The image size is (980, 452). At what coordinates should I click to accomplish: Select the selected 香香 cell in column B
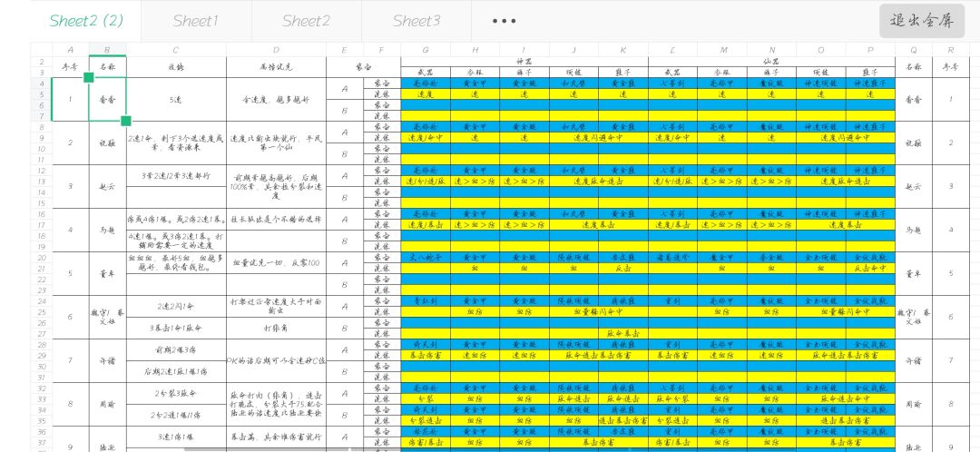point(107,100)
